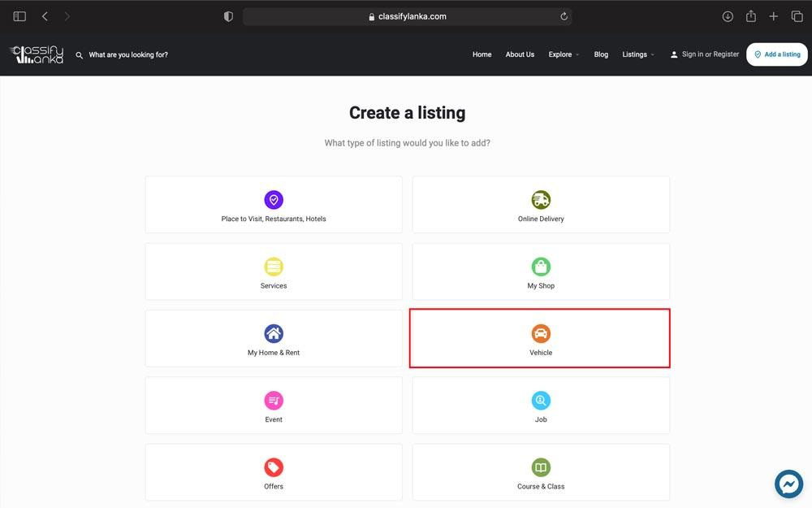
Task: Open the Messenger chat bubble
Action: (788, 484)
